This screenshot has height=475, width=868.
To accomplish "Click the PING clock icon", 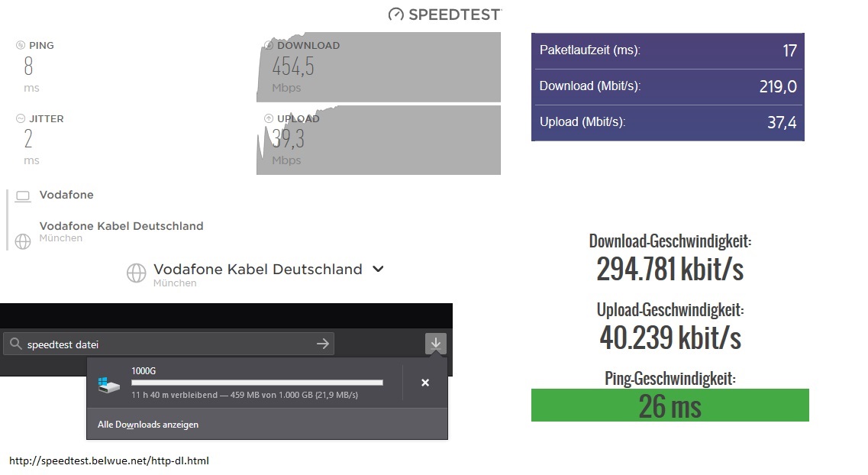I will 21,45.
